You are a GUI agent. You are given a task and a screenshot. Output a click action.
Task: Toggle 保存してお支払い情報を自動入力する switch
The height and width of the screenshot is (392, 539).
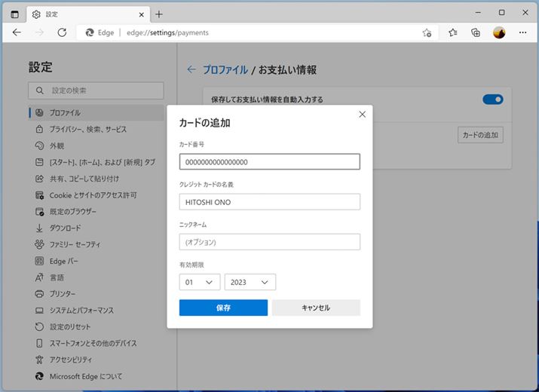(493, 100)
